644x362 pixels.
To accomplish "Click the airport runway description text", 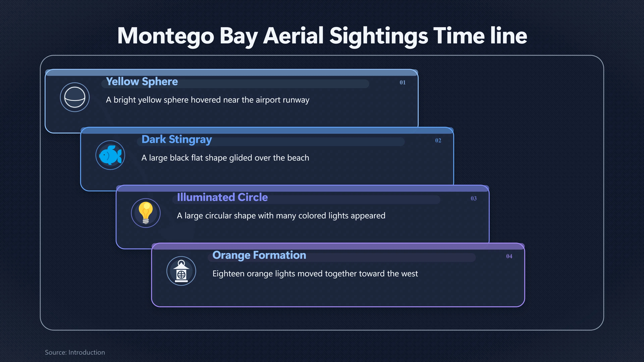I will coord(207,100).
